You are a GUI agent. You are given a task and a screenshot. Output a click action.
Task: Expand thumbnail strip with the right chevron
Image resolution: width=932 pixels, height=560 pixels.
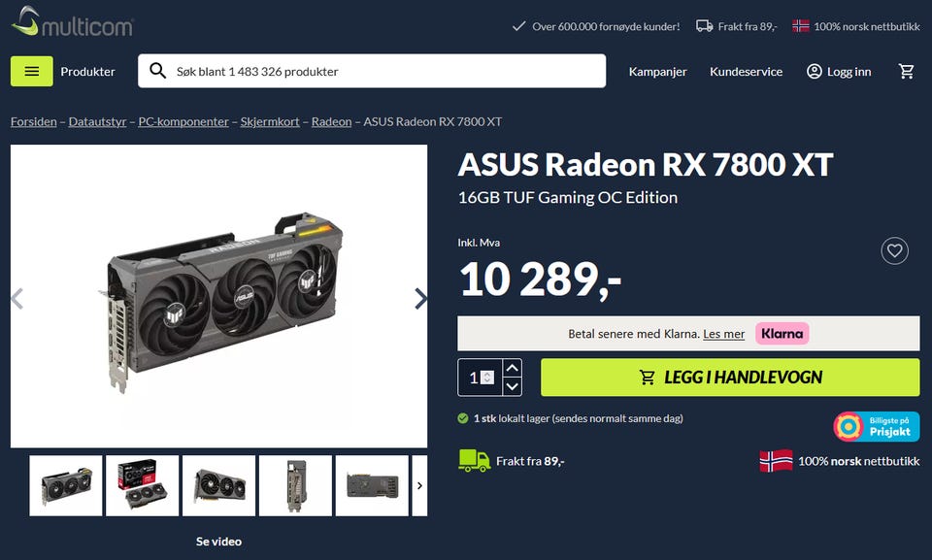click(419, 485)
